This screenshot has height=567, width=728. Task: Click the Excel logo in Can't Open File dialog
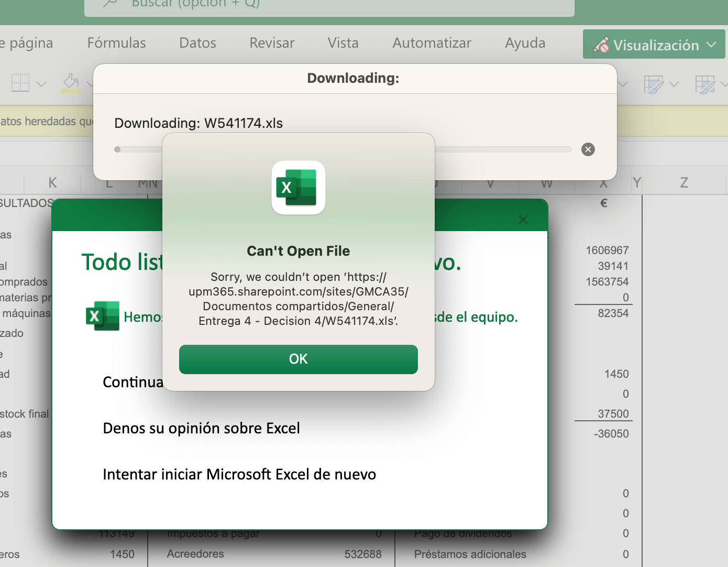(299, 188)
